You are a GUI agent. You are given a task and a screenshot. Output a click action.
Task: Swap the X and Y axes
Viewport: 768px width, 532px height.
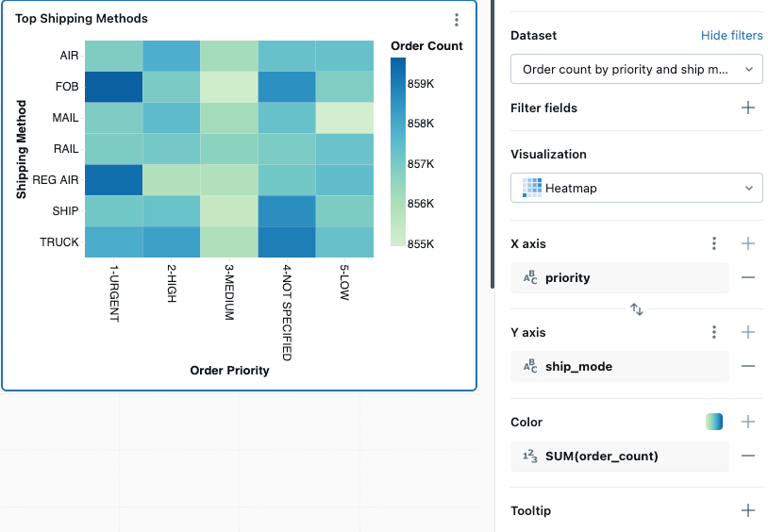coord(637,308)
